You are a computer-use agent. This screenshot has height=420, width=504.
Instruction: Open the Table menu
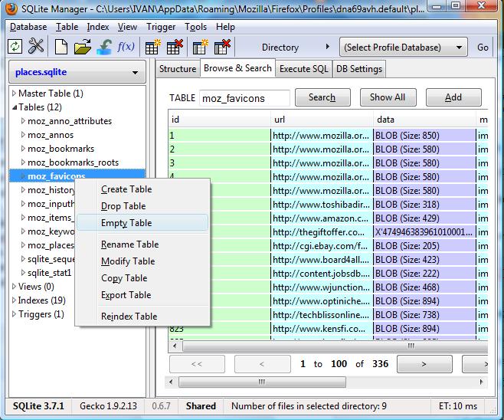pyautogui.click(x=67, y=27)
